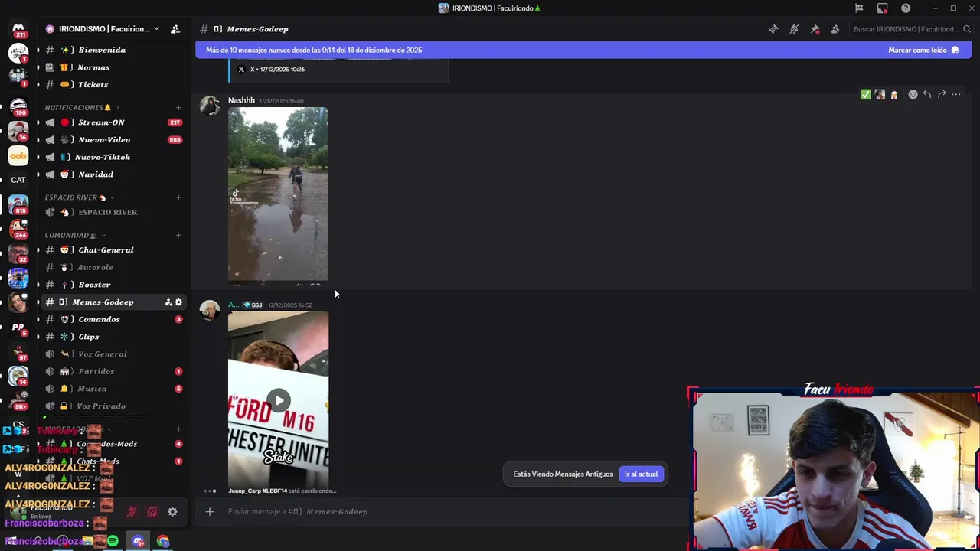Create channel in COMUNIDAD with plus icon
The height and width of the screenshot is (551, 980).
click(178, 236)
